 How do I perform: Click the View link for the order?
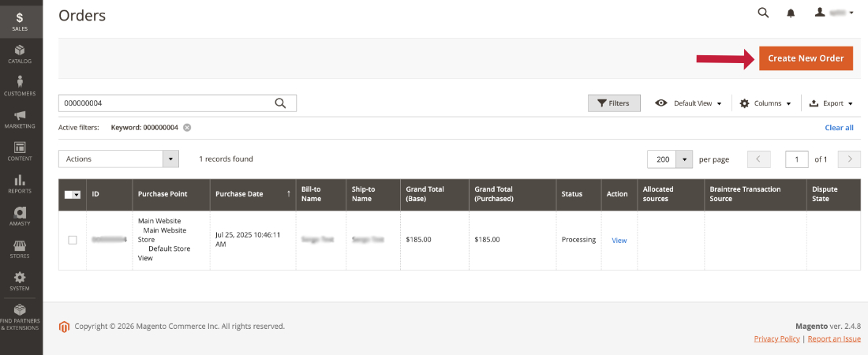point(619,241)
